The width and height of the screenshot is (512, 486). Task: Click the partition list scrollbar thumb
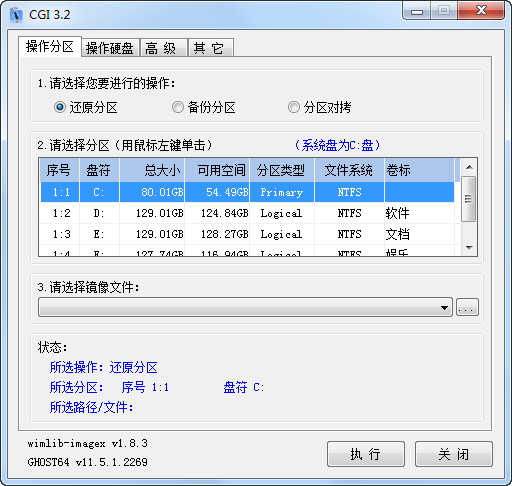pyautogui.click(x=469, y=199)
